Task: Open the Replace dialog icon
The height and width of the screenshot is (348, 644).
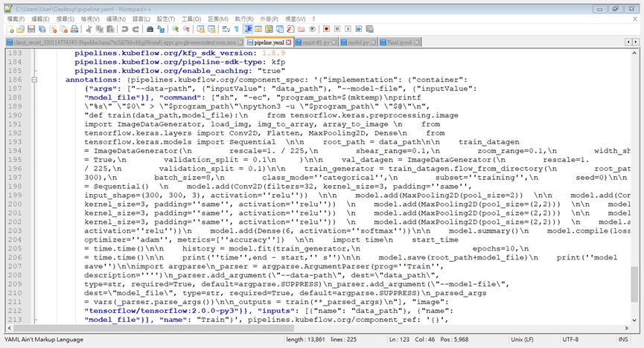Action: tap(161, 29)
